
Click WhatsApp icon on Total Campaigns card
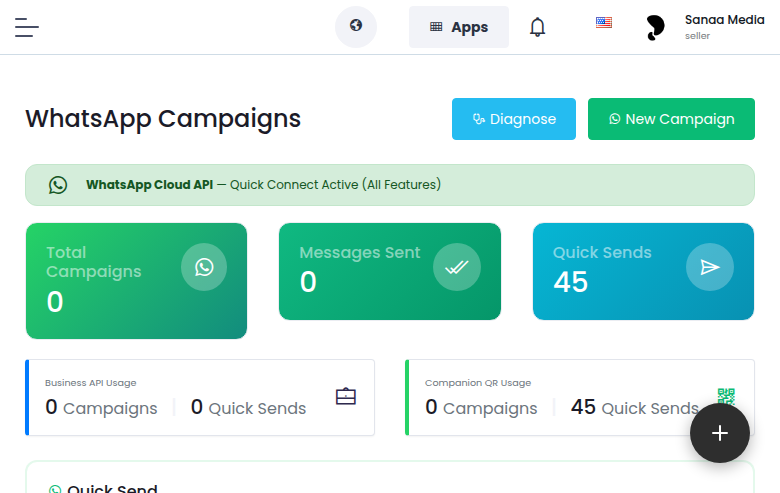204,267
